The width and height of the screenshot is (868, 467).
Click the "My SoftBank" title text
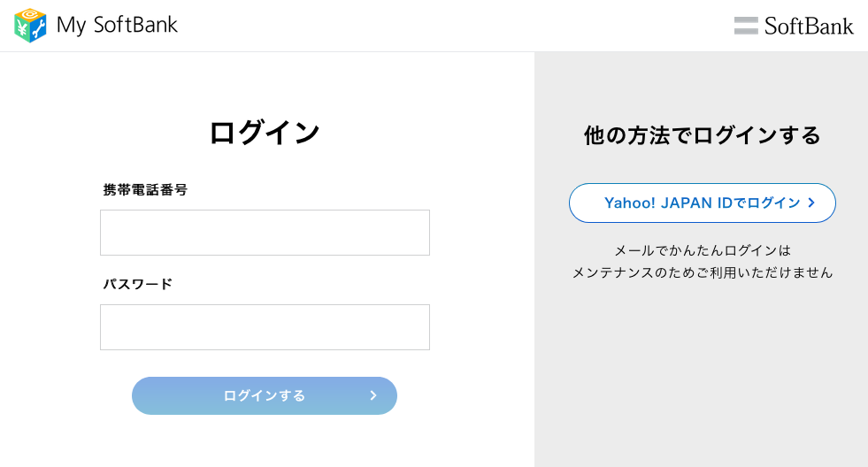[117, 26]
